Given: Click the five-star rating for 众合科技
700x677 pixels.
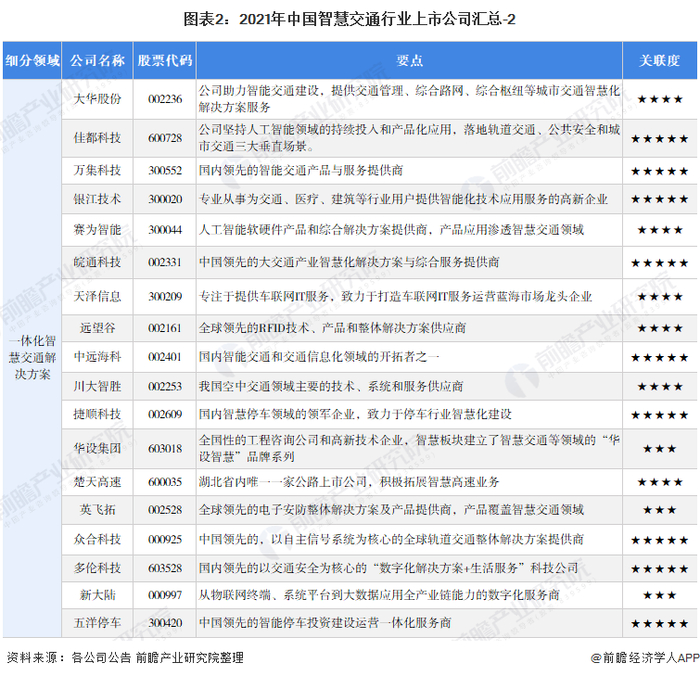Looking at the screenshot, I should pos(660,540).
